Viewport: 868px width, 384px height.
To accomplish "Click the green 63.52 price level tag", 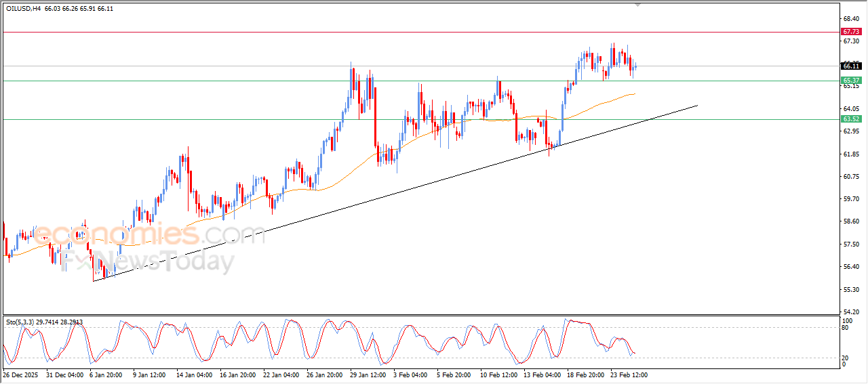I will coord(850,119).
